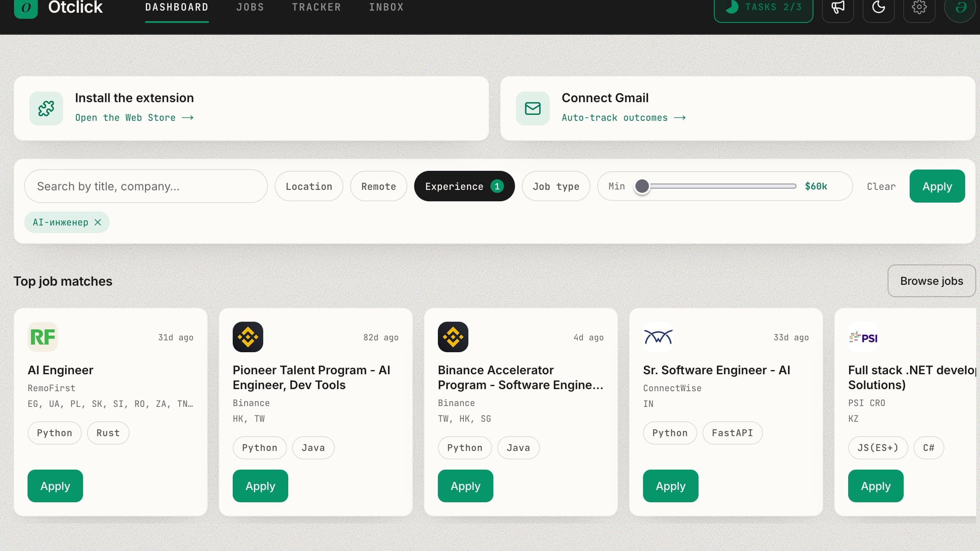Click the ConnectWise company name
The height and width of the screenshot is (551, 980).
tap(672, 388)
